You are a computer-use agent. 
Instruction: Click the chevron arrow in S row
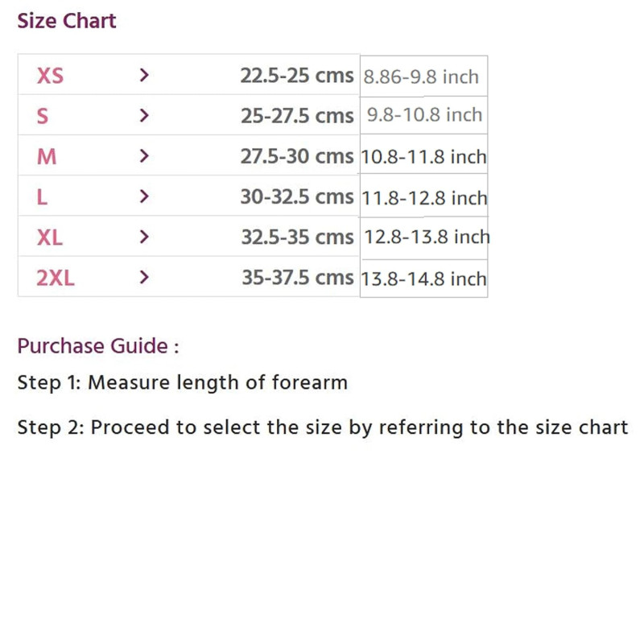144,115
